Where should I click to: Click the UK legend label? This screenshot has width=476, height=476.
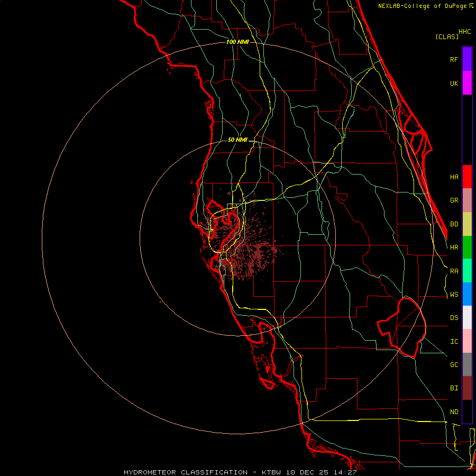click(454, 83)
